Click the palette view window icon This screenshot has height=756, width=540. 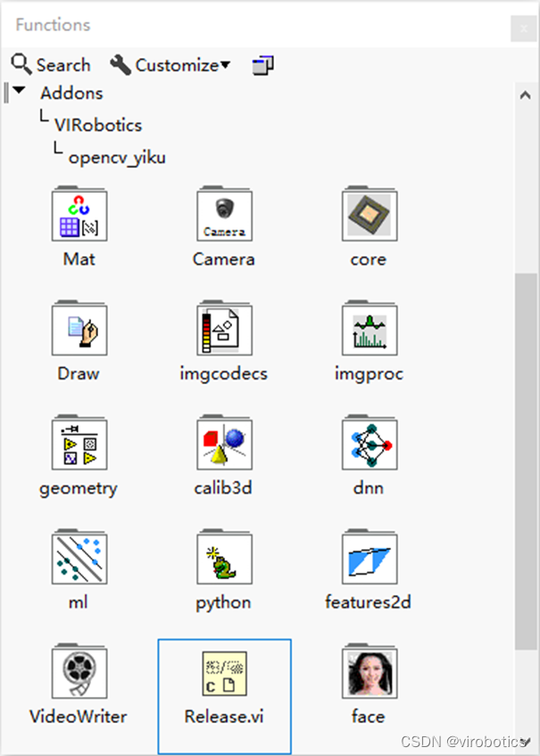point(262,65)
